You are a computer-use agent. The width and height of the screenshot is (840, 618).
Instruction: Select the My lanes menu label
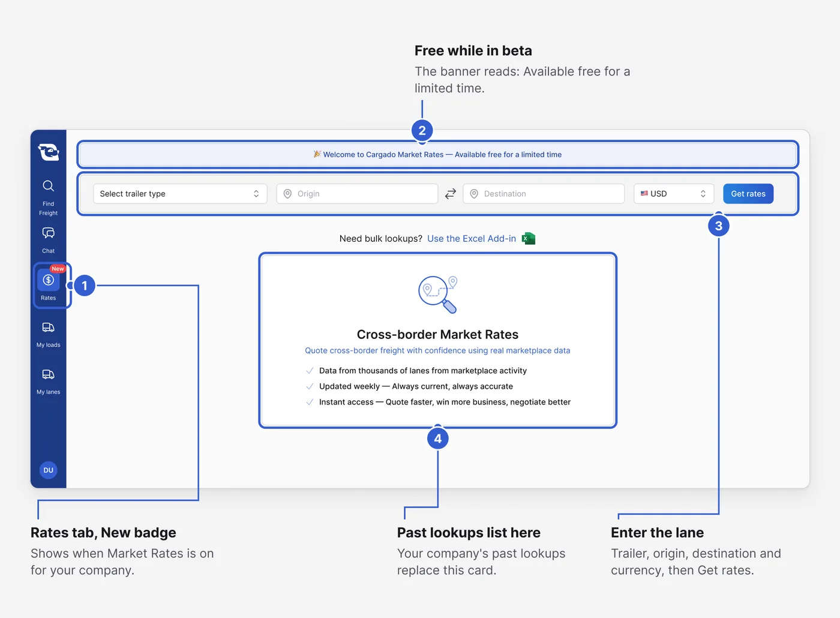(x=49, y=392)
